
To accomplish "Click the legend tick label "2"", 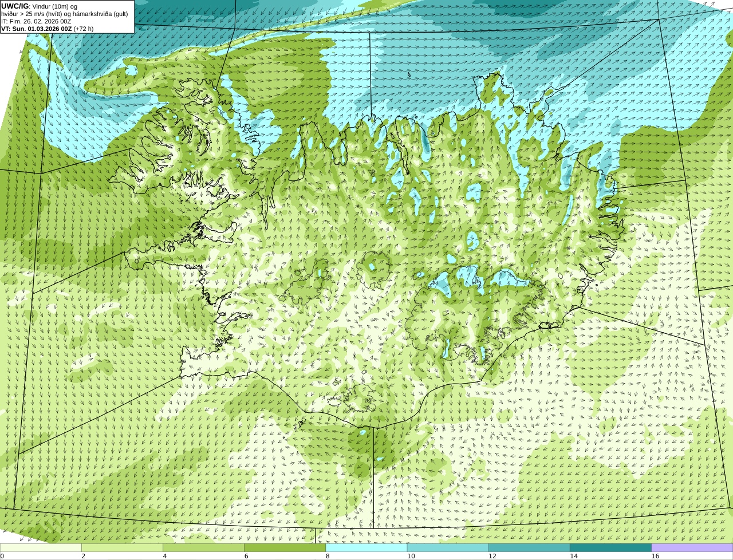I will point(84,556).
